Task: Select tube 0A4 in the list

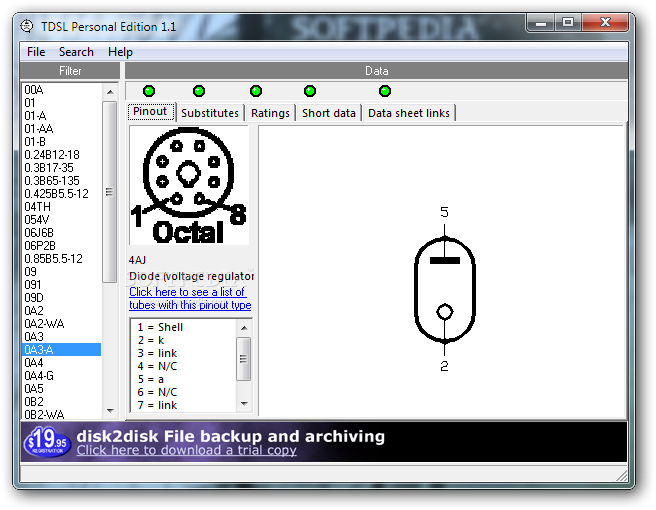Action: point(62,362)
